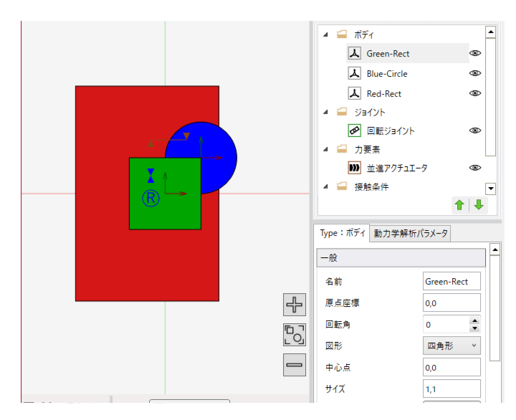Toggle visibility of Red-Rect body

pos(474,94)
